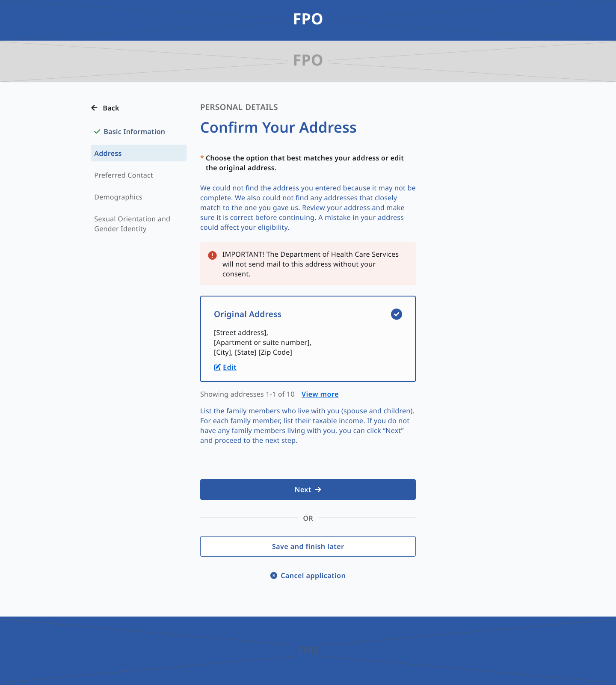
Task: Edit the original address via Edit link
Action: [x=230, y=367]
